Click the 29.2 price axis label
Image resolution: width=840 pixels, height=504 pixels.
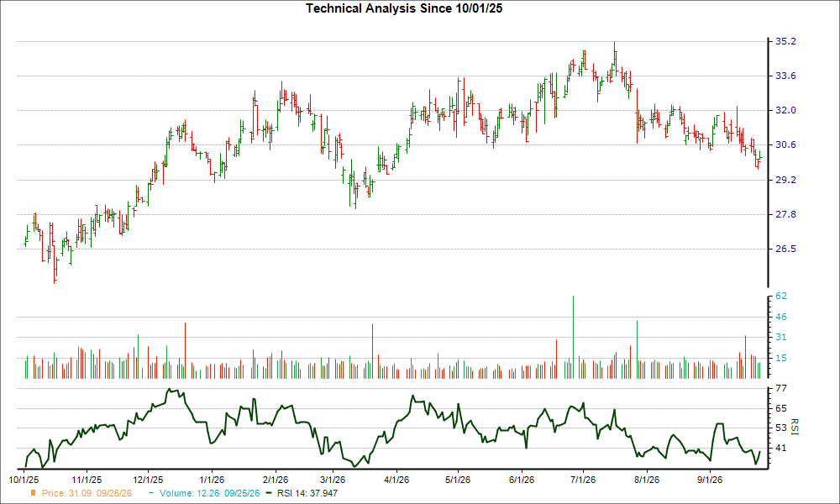[x=786, y=180]
